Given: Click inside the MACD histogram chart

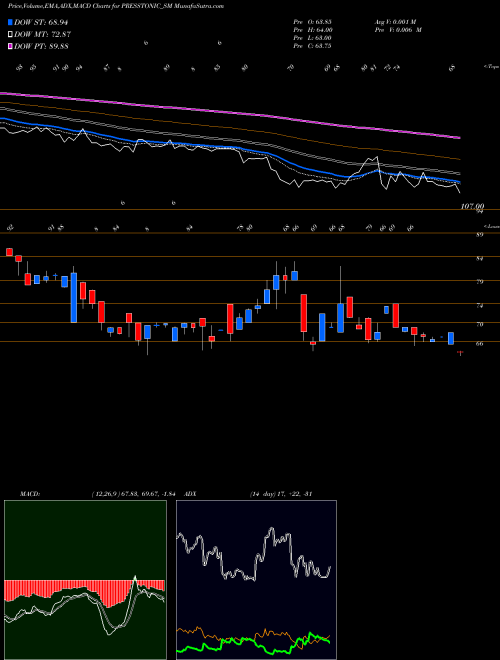Looking at the screenshot, I should tap(85, 580).
